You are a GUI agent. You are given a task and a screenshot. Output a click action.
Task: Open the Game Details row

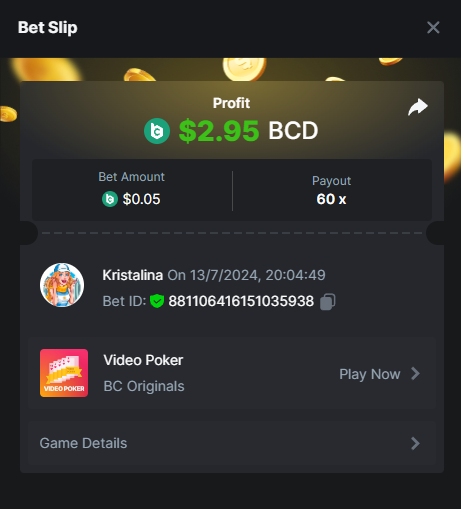(x=232, y=443)
